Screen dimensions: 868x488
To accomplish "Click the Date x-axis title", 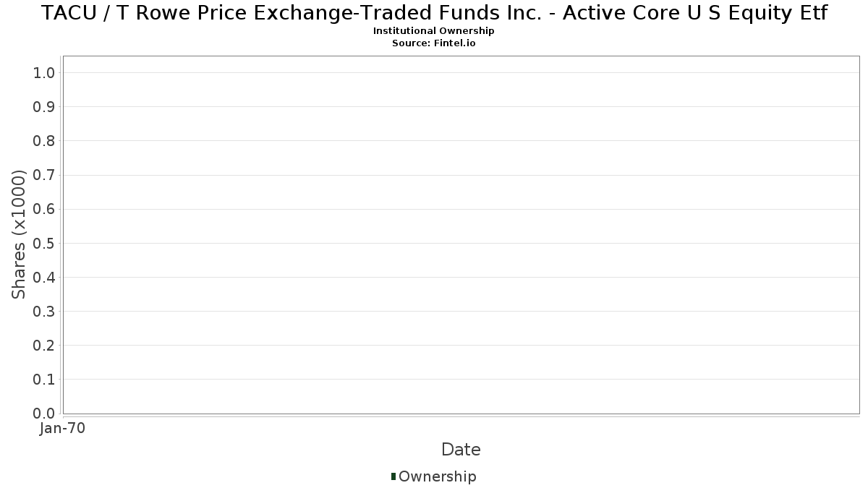I will (x=461, y=450).
